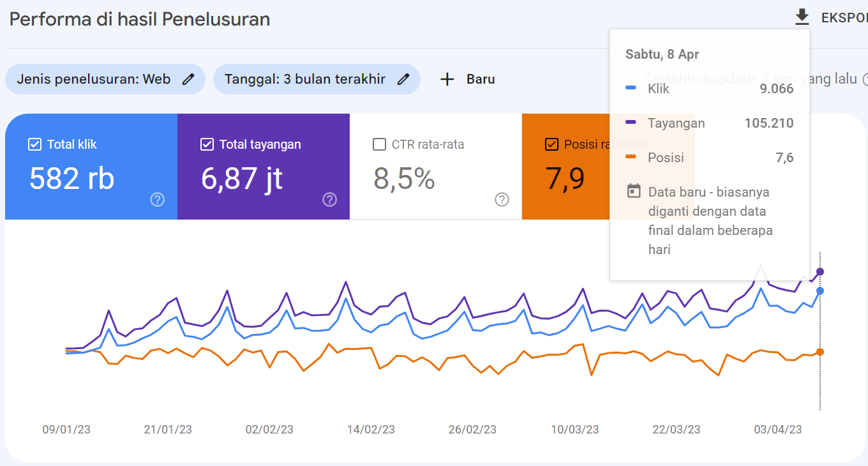
Task: Click calendar icon beside Data baru note
Action: click(634, 191)
